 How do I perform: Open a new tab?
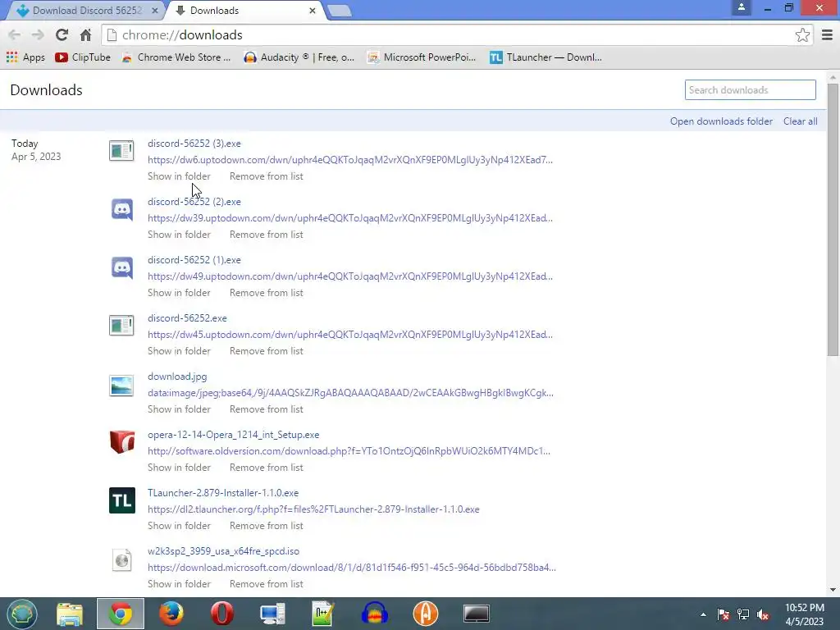pos(339,11)
